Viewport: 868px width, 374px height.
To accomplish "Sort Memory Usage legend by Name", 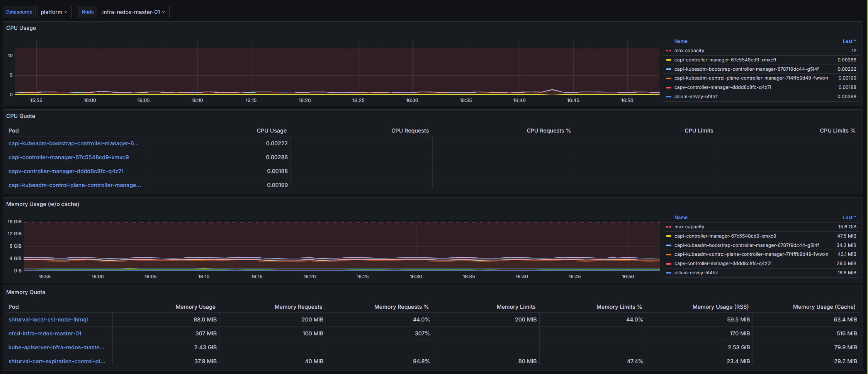I will [681, 218].
